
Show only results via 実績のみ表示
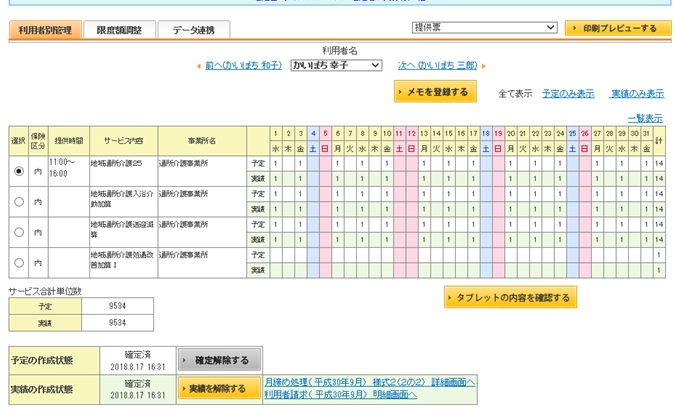638,93
